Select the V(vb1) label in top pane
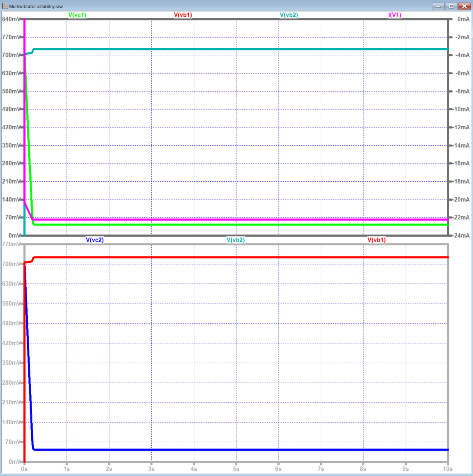The height and width of the screenshot is (476, 473). coord(183,15)
